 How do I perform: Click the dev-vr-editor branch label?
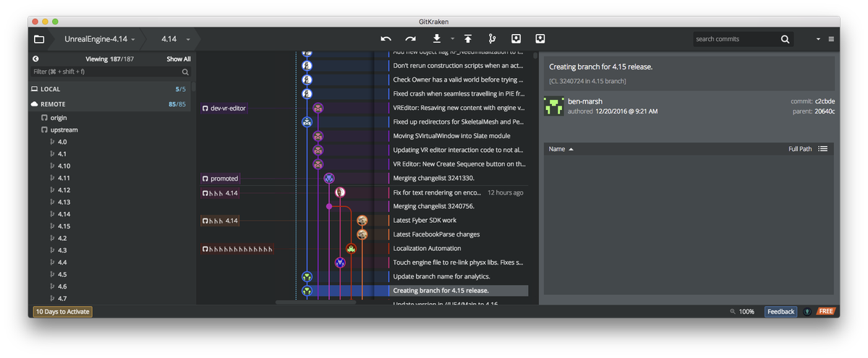[224, 108]
